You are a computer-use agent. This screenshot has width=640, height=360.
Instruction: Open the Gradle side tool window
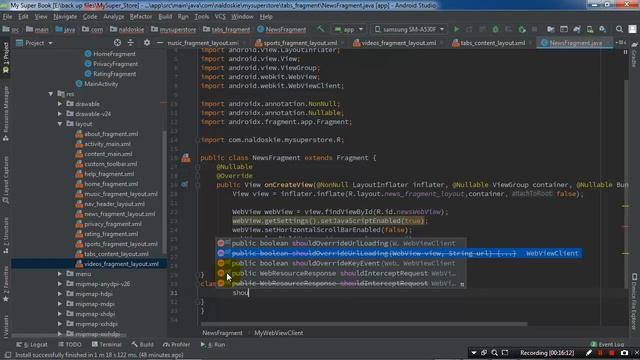tap(634, 55)
